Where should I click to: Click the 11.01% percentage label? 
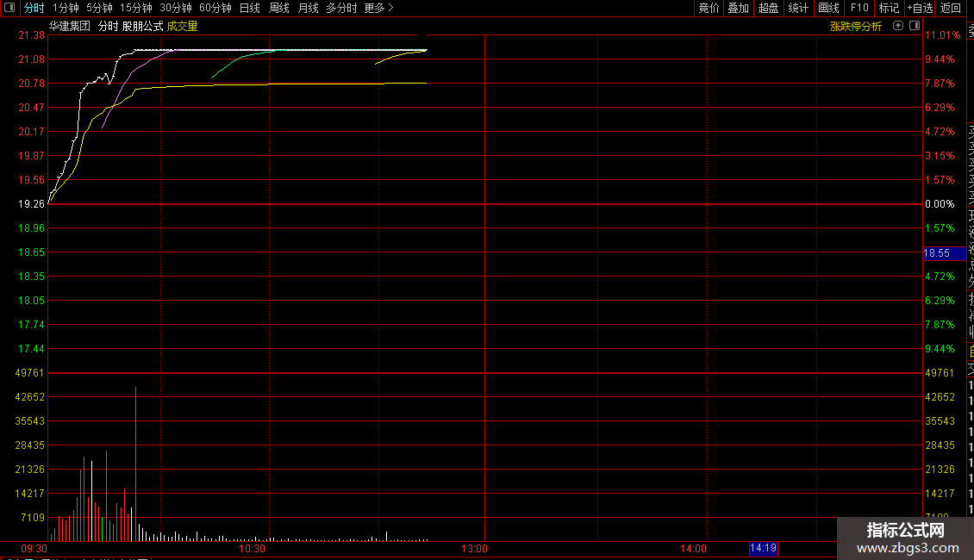pos(943,35)
